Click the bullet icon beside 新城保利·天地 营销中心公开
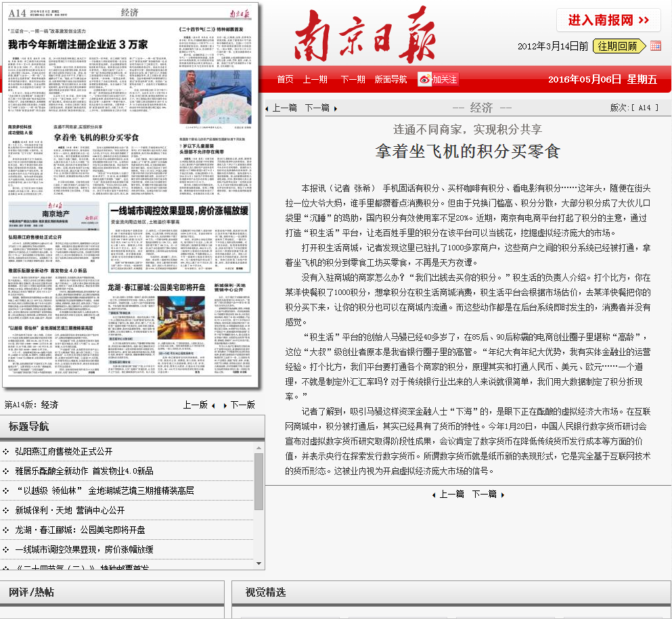This screenshot has height=619, width=672. tap(5, 511)
